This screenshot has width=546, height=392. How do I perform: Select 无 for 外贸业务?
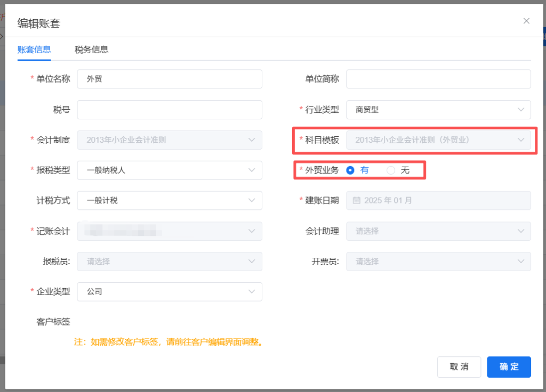click(391, 170)
